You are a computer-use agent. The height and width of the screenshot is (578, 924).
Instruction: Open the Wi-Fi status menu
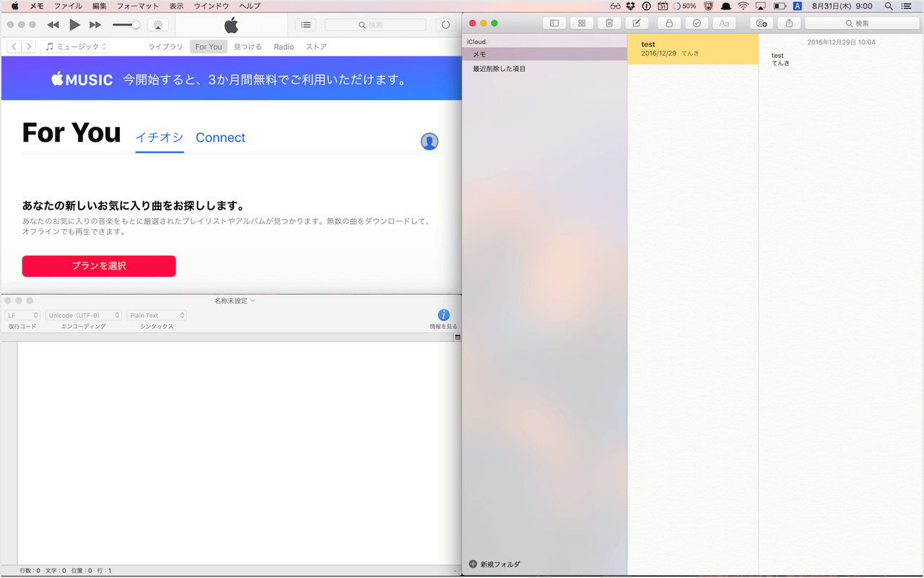(743, 6)
